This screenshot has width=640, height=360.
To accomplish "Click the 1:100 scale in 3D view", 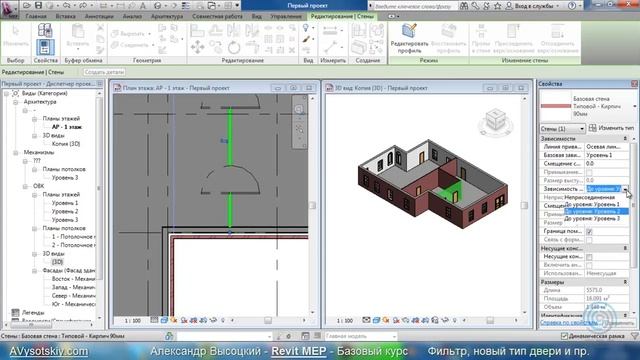I will 344,321.
